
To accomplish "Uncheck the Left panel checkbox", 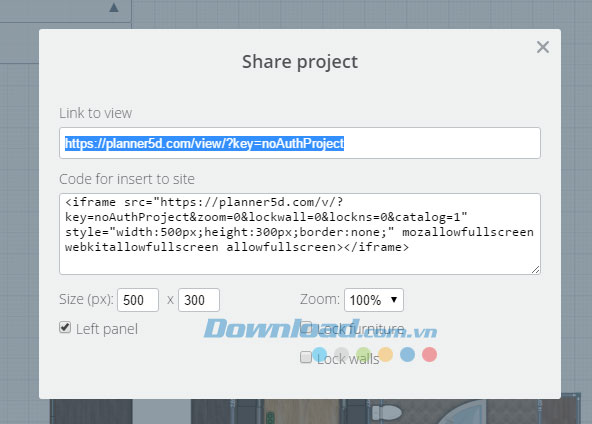I will [x=65, y=327].
